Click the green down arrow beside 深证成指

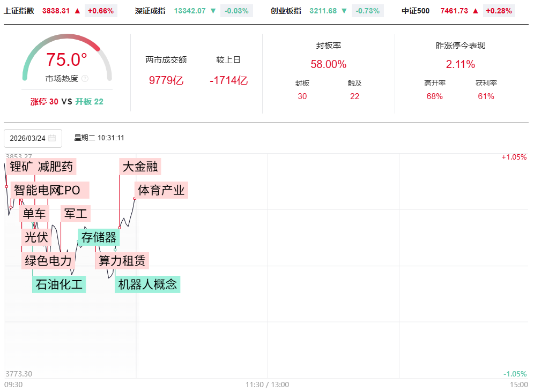213,11
